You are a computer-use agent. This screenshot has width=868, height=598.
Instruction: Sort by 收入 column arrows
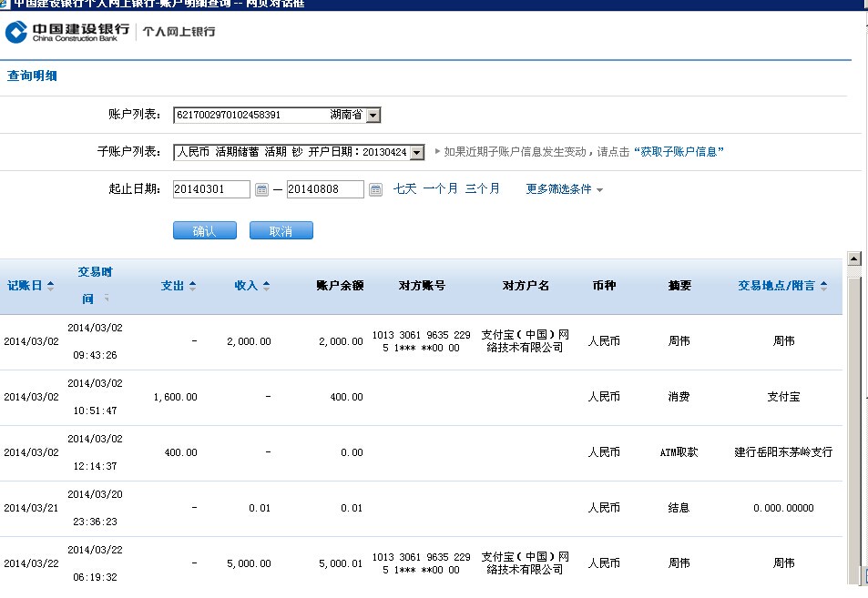tap(266, 286)
